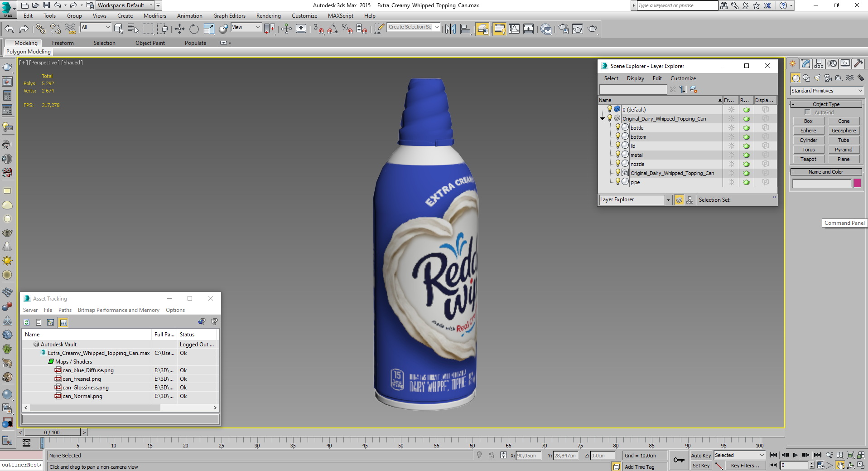Open the Motion panel tab icon
The image size is (868, 471).
pyautogui.click(x=832, y=64)
